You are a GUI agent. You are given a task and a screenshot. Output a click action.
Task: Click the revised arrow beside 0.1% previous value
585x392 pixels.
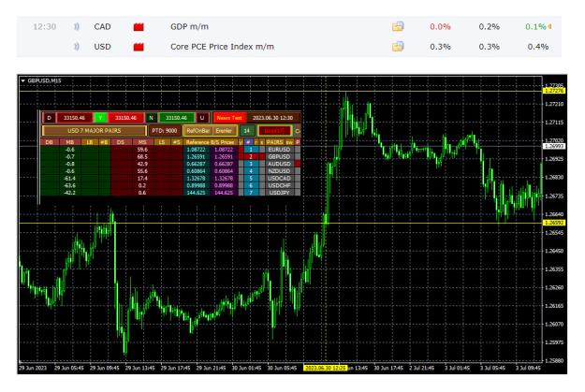tap(549, 27)
